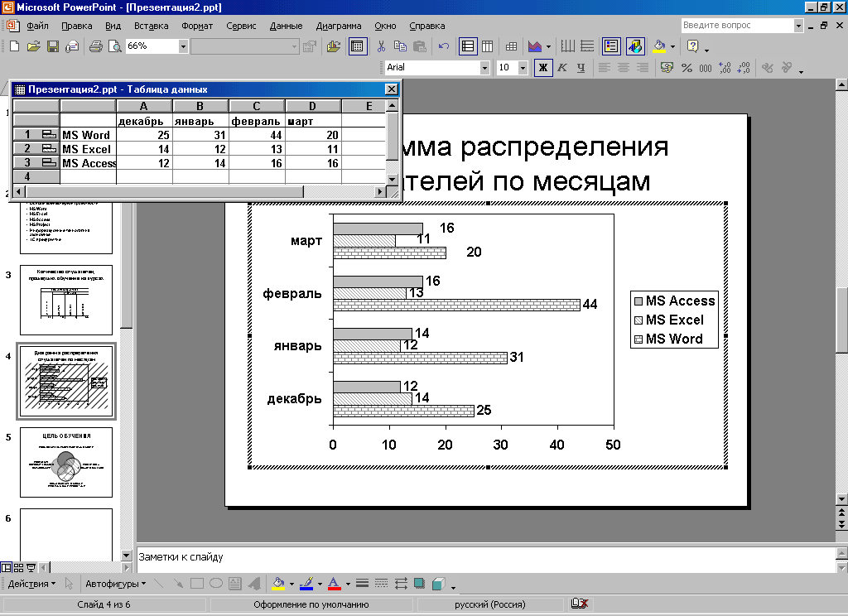
Task: Open Формат menu
Action: click(x=197, y=26)
